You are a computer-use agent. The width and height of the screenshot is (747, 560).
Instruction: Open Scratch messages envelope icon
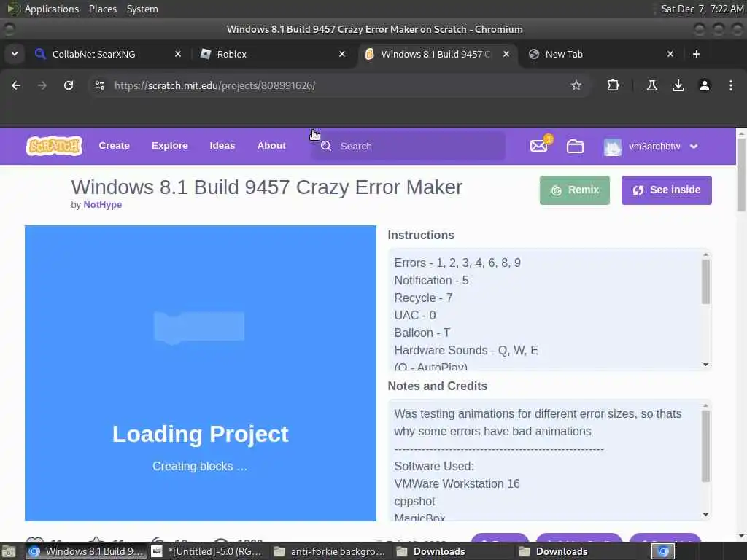[539, 146]
